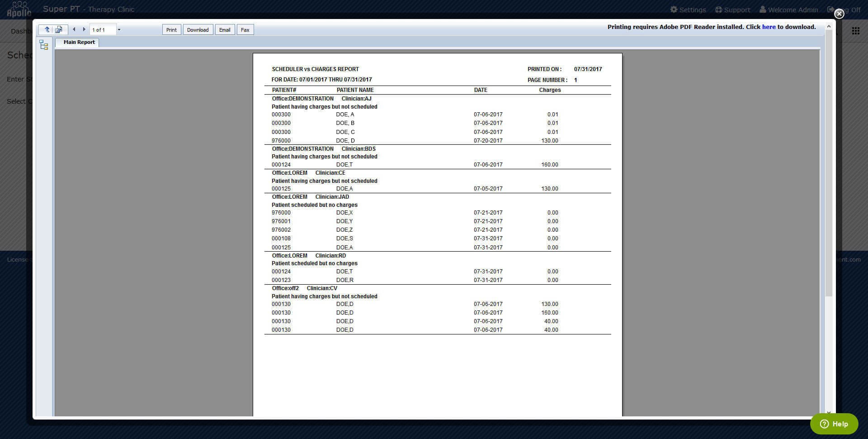
Task: Click the report viewer vertical scrollbar
Action: (828, 181)
